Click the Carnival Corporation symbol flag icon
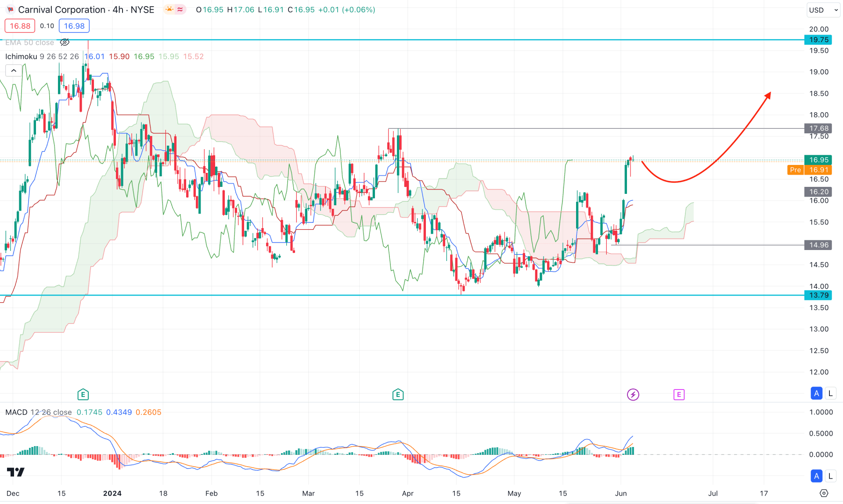Viewport: 843px width, 504px height. (x=10, y=10)
